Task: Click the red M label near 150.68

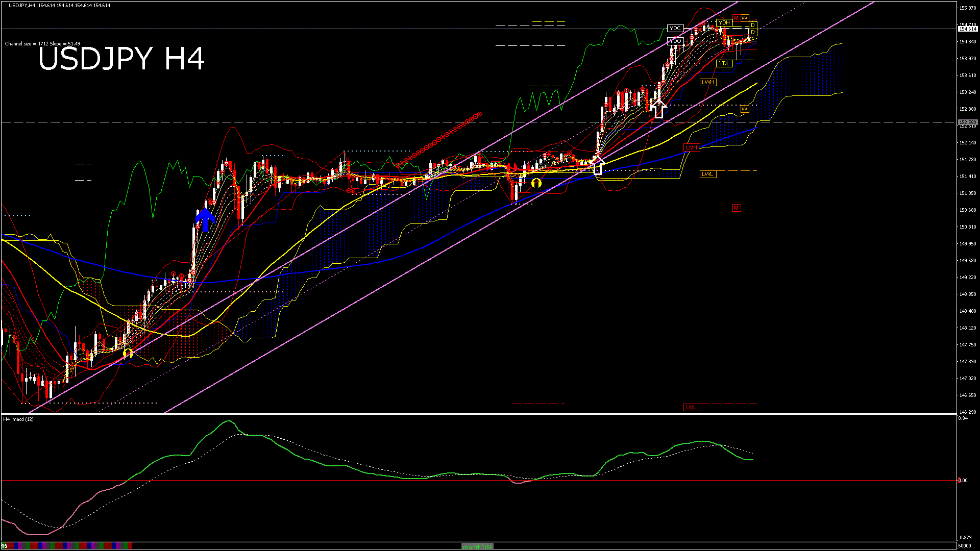Action: (x=736, y=208)
